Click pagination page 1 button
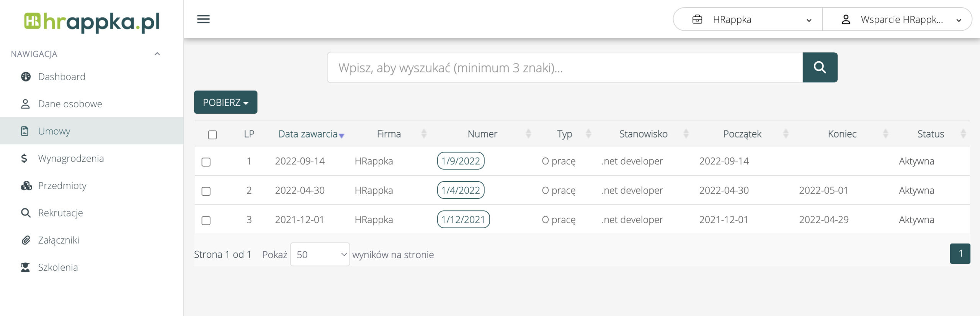 click(960, 254)
